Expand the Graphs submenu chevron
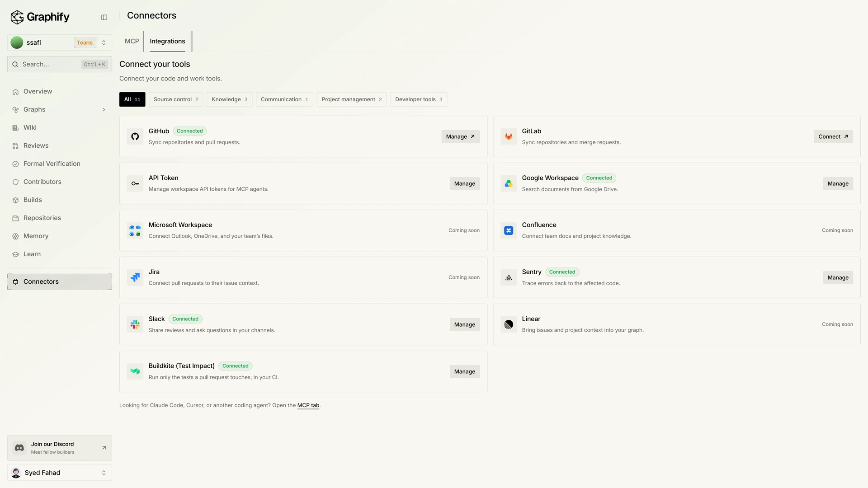The height and width of the screenshot is (488, 868). click(104, 110)
